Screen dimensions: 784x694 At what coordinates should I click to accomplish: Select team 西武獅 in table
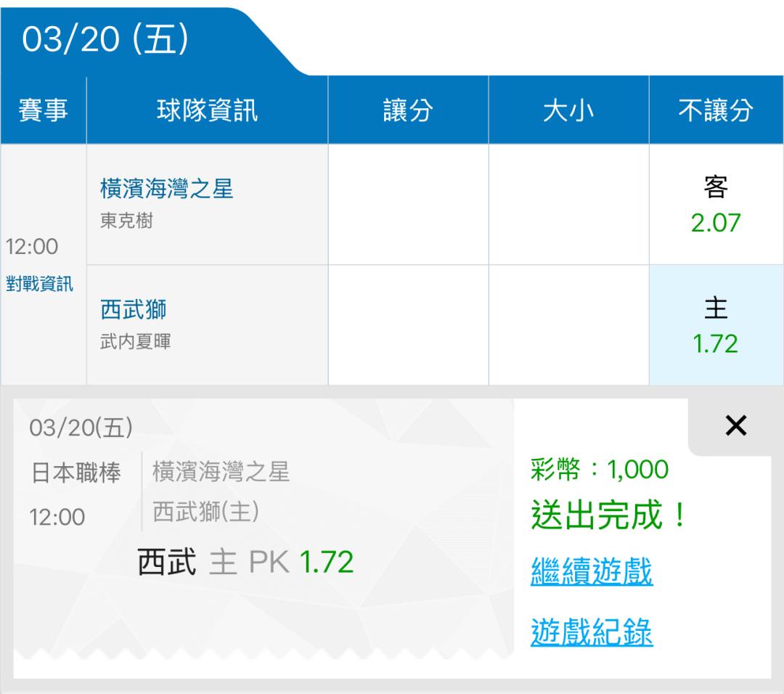coord(133,310)
